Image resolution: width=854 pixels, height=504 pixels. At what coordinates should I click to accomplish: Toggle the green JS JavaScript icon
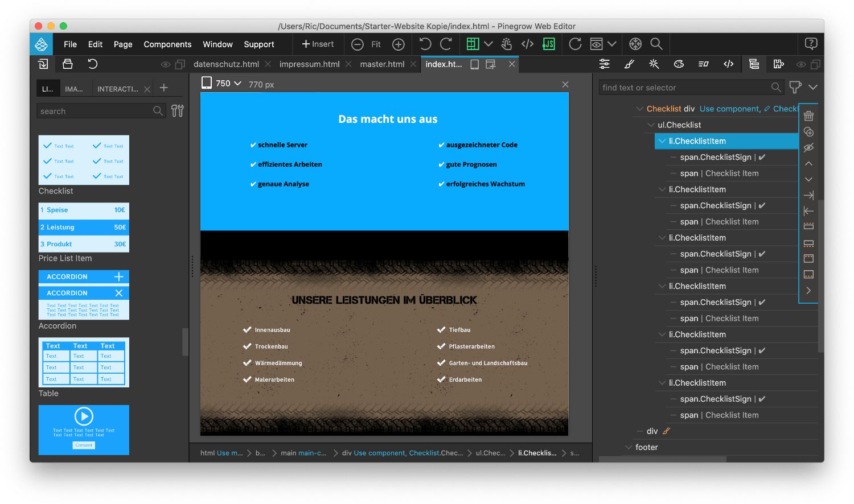click(x=549, y=44)
